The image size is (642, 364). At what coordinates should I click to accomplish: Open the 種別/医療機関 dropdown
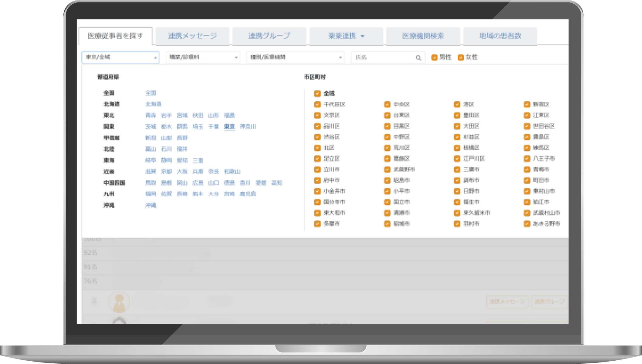(295, 57)
